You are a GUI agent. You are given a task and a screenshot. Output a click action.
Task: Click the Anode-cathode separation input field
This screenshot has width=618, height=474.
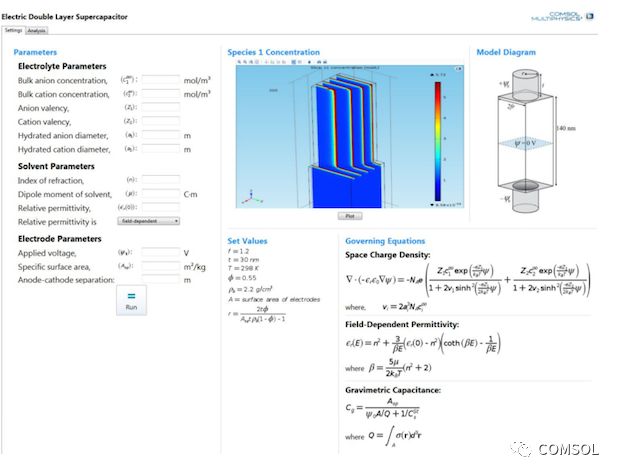click(161, 279)
